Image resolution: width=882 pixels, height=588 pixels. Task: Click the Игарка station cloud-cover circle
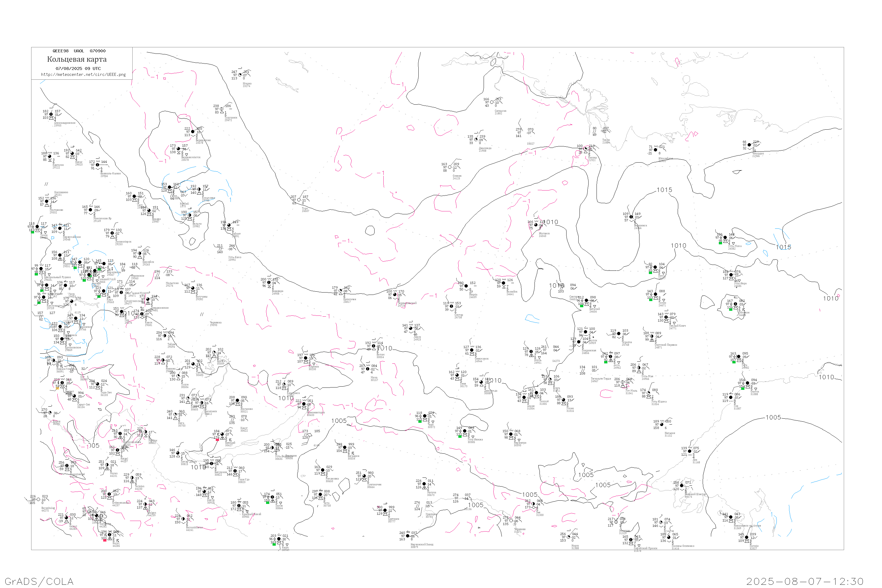pos(240,75)
